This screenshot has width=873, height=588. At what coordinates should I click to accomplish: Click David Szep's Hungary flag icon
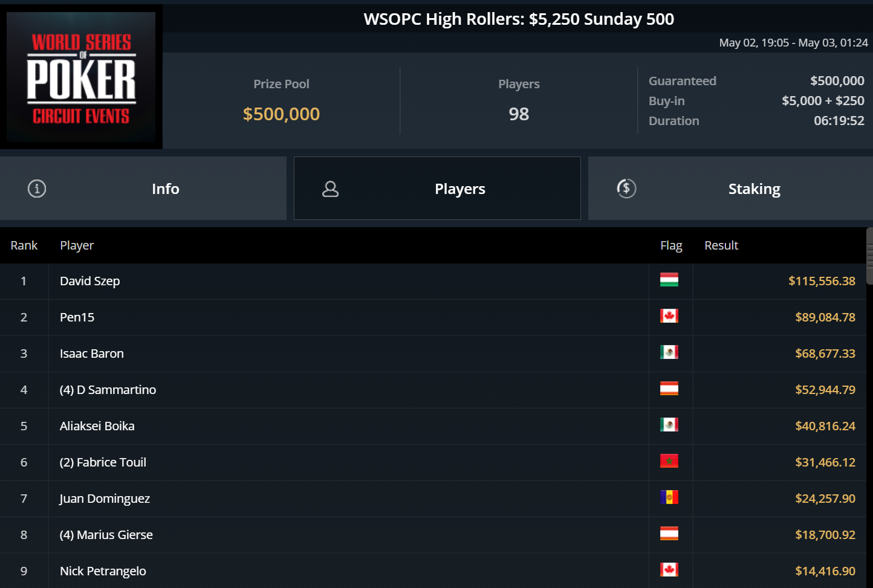[x=669, y=280]
